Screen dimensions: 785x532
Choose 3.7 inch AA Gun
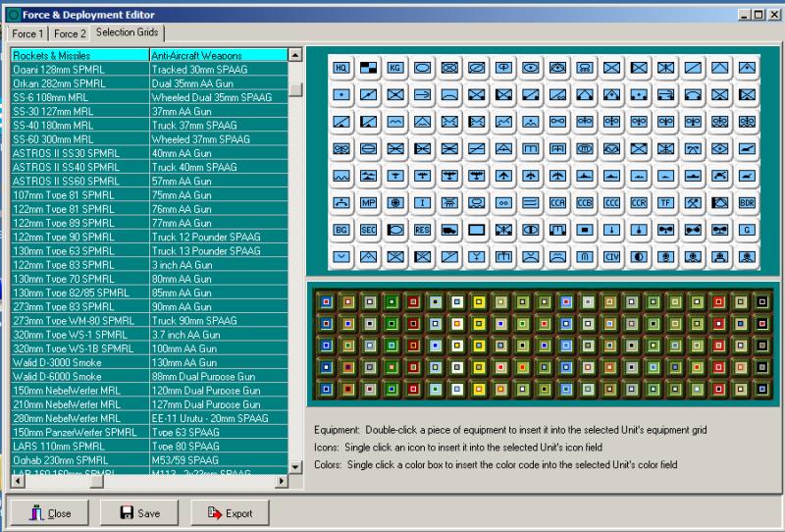tap(219, 334)
